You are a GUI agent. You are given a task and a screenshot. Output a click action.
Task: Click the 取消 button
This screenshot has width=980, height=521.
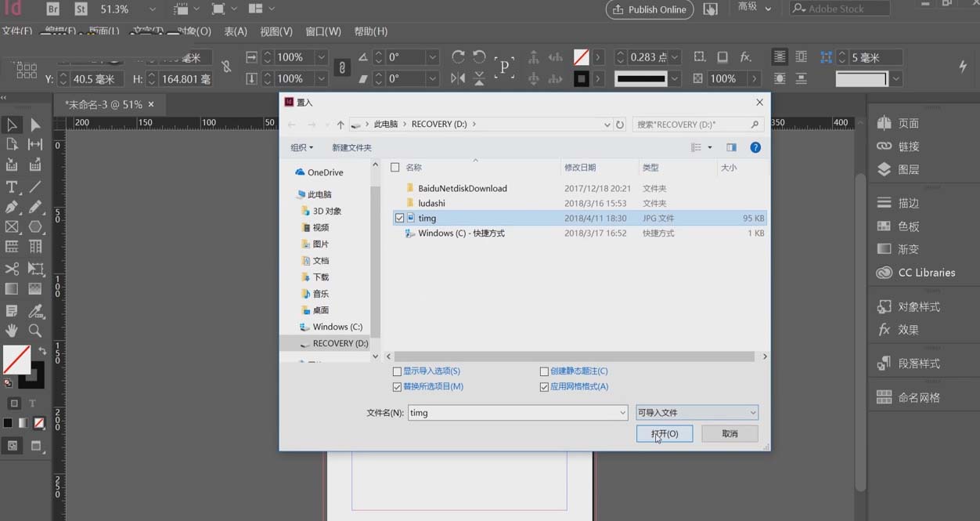click(730, 434)
